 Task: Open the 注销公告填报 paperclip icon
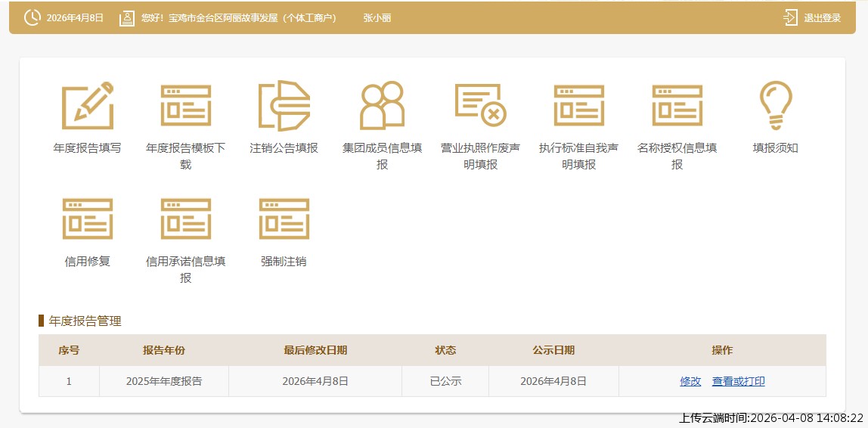coord(284,106)
